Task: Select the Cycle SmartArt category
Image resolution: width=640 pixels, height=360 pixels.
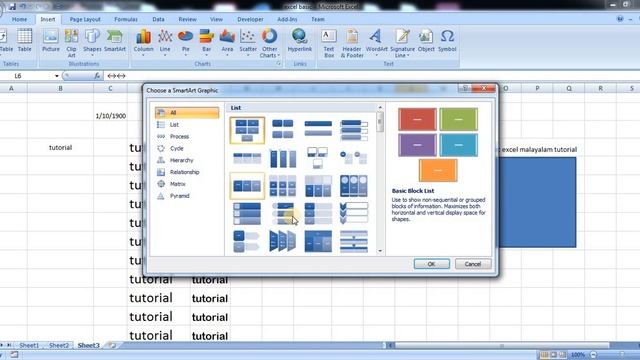Action: (x=187, y=148)
